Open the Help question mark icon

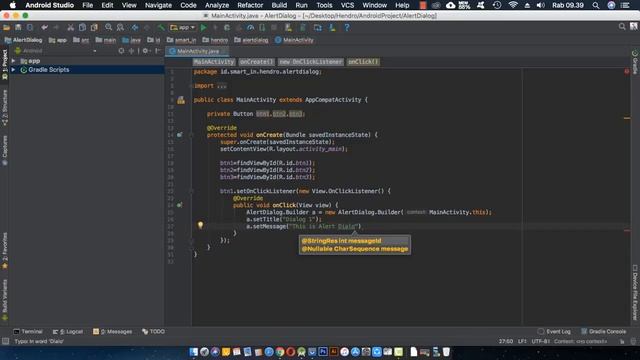click(x=347, y=27)
